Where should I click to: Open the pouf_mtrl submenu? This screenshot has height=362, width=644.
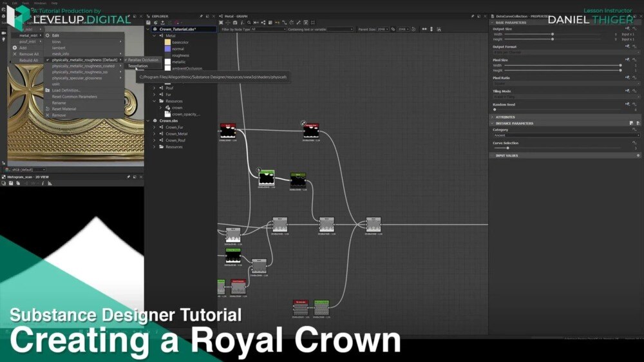point(27,41)
